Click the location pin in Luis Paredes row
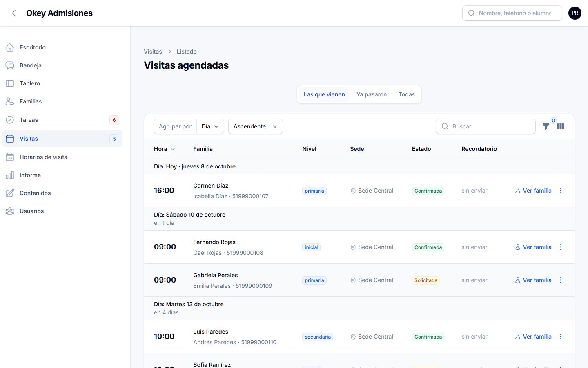Screen dimensions: 588x368 tap(353, 337)
